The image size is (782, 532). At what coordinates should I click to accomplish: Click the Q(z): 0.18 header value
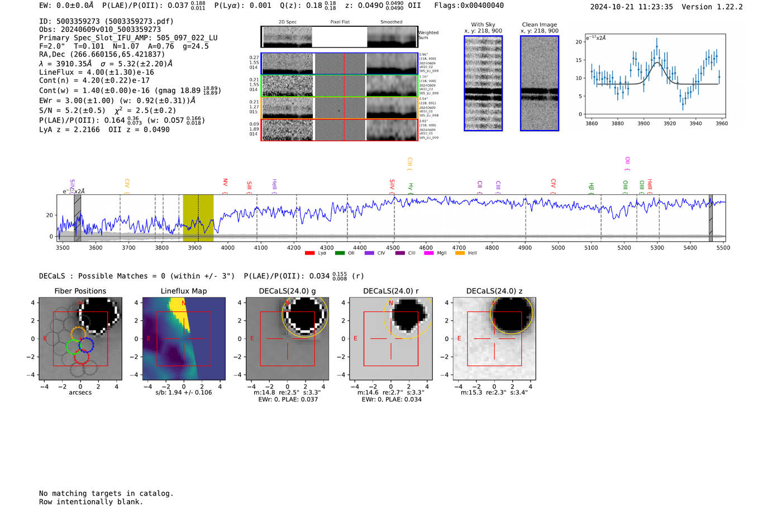pyautogui.click(x=308, y=6)
